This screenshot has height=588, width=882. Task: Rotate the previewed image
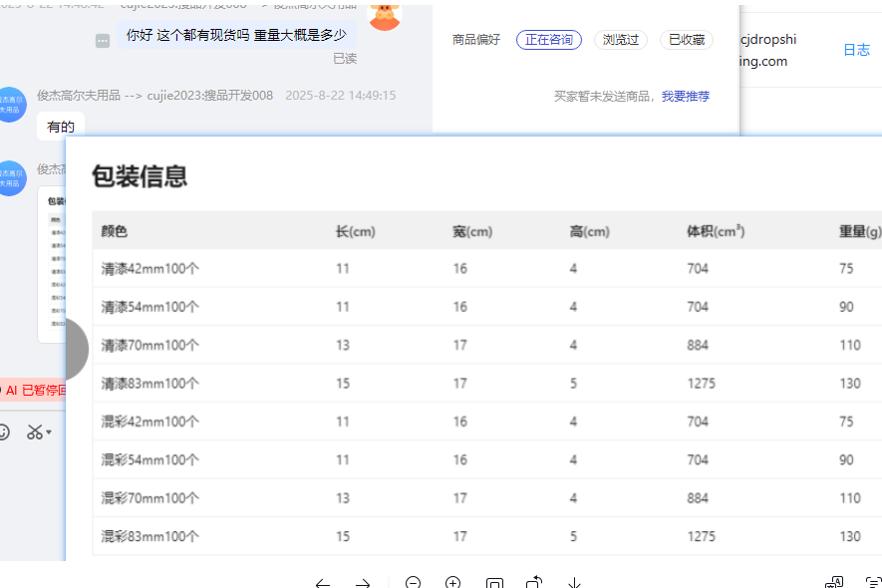tap(534, 584)
